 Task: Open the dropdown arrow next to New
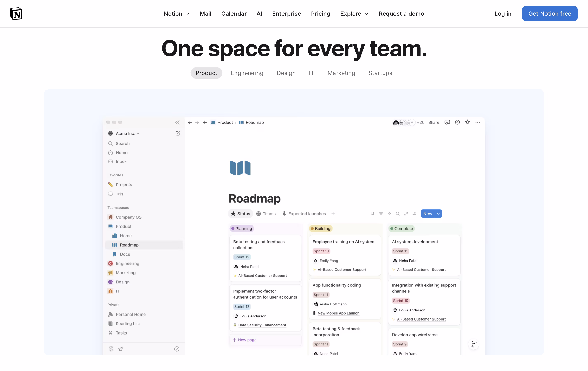coord(438,214)
